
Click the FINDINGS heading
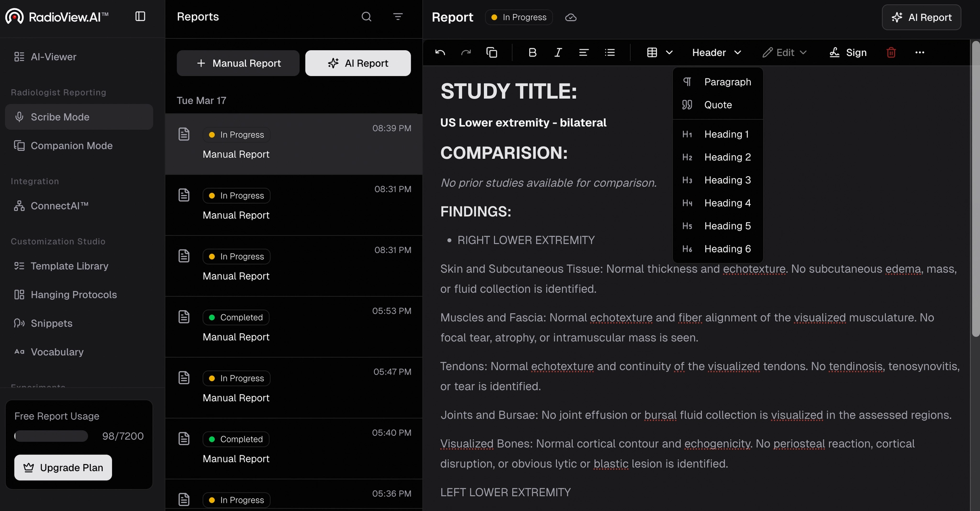(x=476, y=212)
